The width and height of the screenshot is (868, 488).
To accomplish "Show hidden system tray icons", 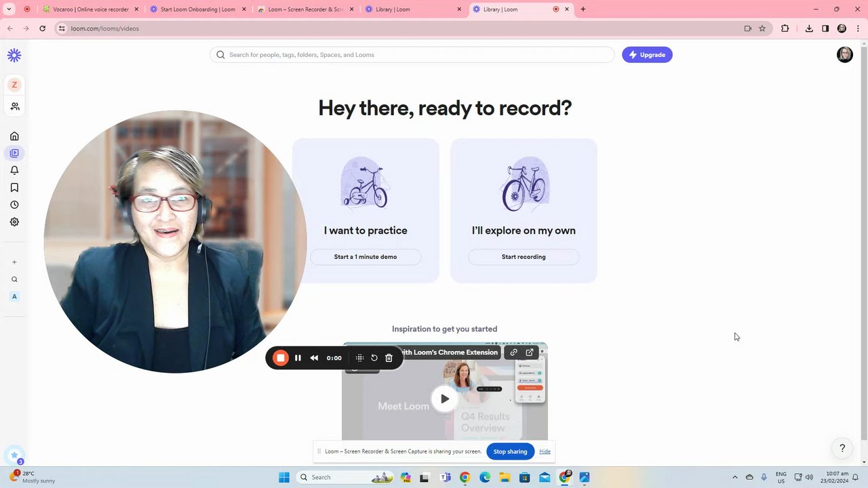I will pyautogui.click(x=734, y=477).
